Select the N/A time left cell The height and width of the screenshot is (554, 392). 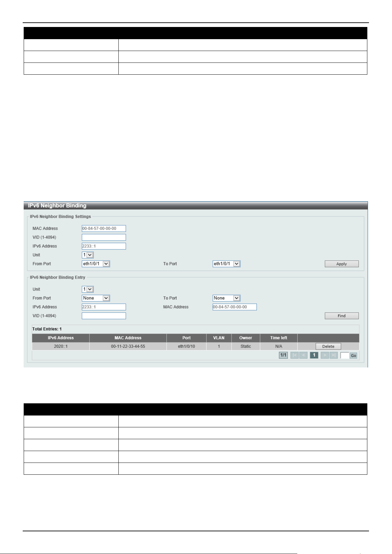[279, 346]
